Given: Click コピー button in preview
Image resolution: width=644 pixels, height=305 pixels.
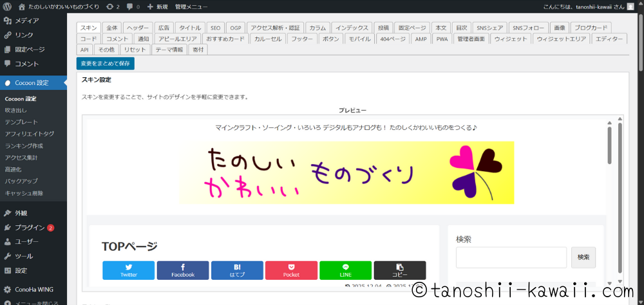Looking at the screenshot, I should [400, 270].
